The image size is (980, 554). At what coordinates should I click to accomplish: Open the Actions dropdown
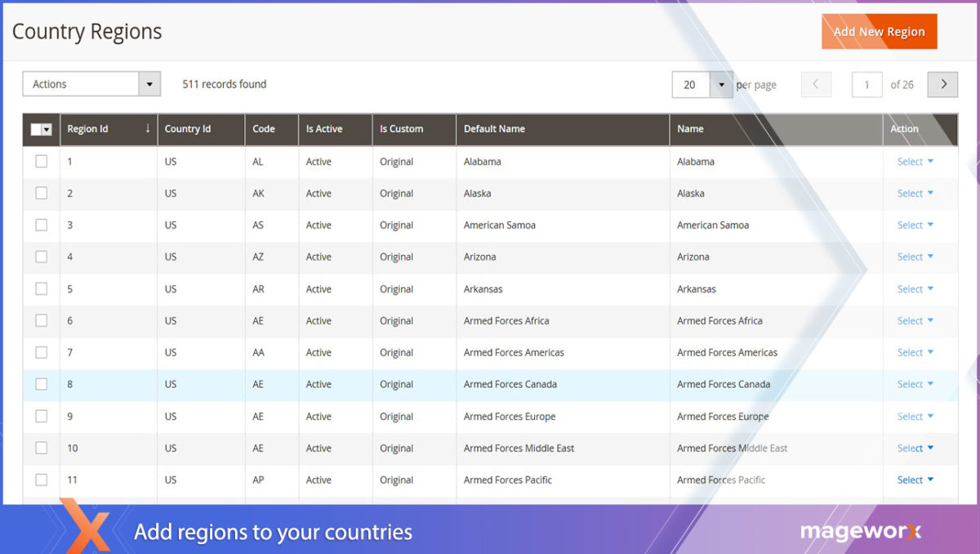tap(91, 84)
